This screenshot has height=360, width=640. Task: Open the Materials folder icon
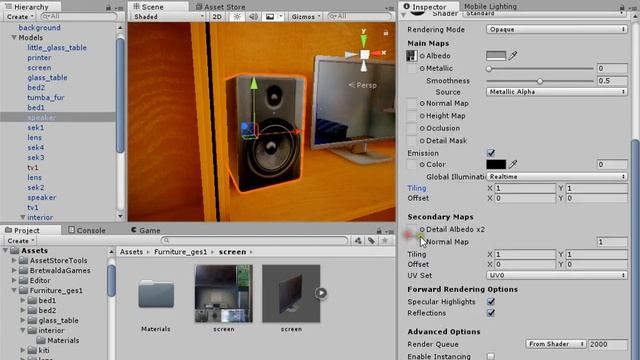coord(156,294)
